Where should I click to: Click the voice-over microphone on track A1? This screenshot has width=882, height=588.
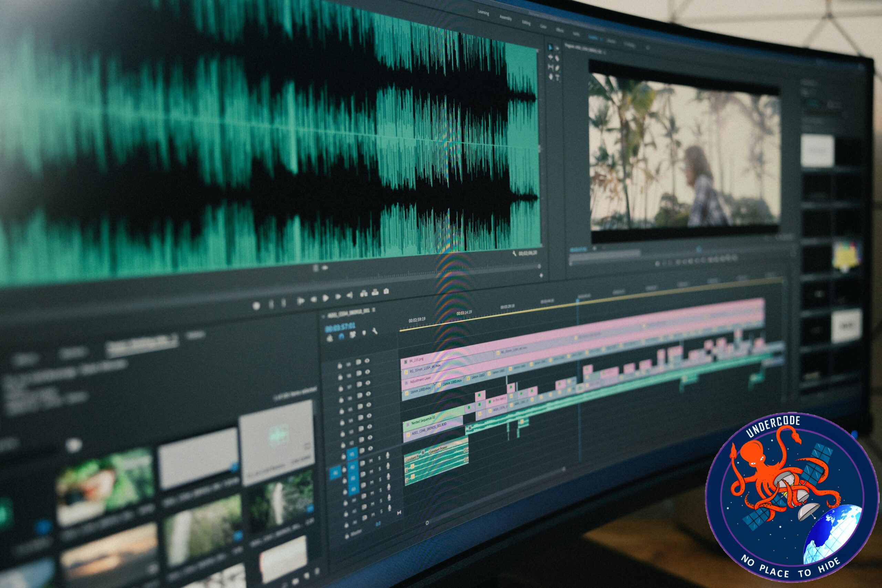coord(387,455)
